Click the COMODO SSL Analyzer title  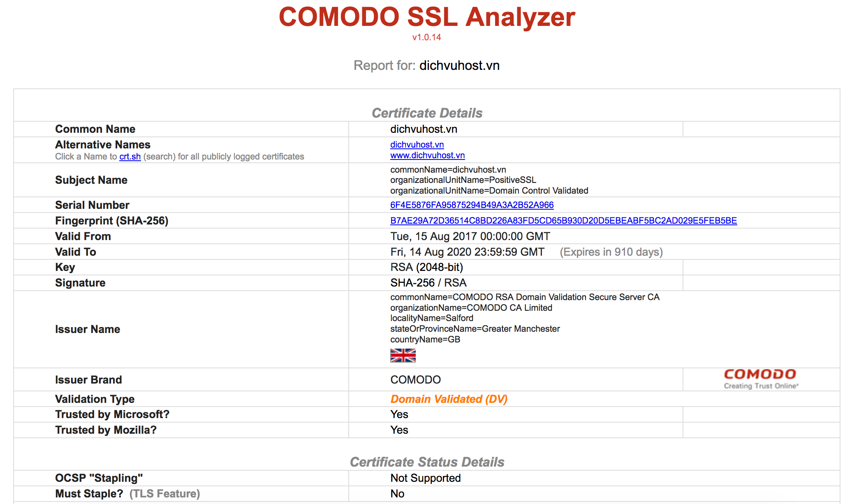coord(427,17)
